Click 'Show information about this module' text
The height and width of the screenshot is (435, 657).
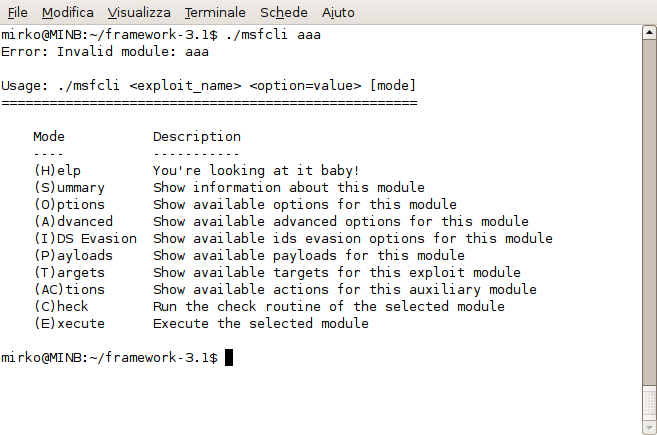tap(289, 187)
